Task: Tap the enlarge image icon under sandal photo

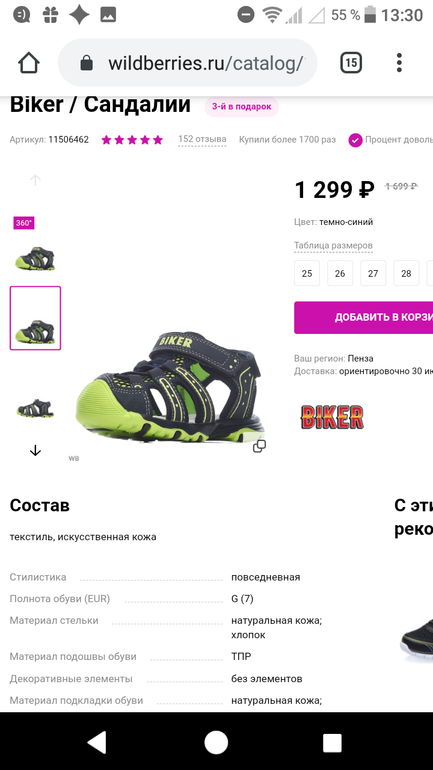Action: pyautogui.click(x=259, y=446)
